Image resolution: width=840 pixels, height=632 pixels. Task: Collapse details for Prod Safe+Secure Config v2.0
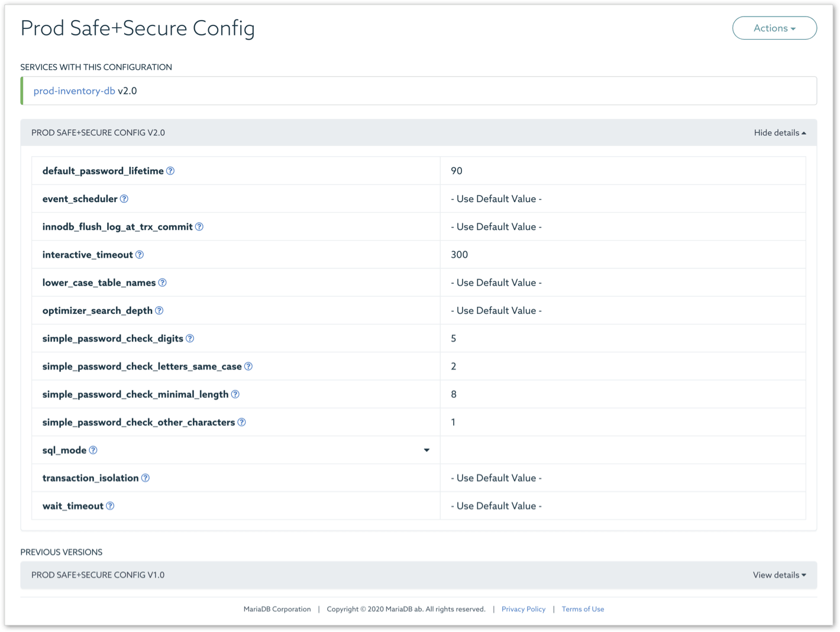(x=779, y=132)
